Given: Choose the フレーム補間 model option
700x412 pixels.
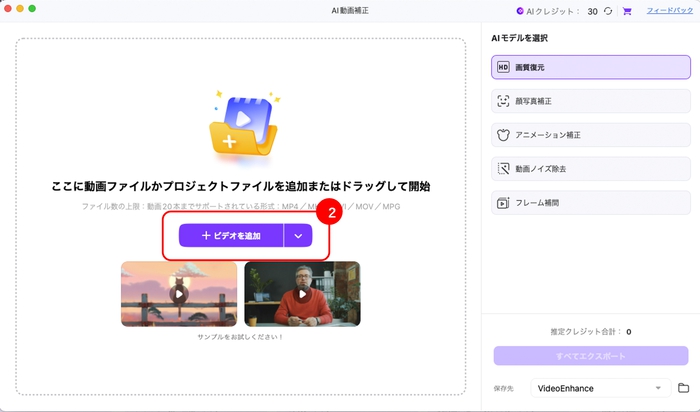Looking at the screenshot, I should (x=591, y=203).
